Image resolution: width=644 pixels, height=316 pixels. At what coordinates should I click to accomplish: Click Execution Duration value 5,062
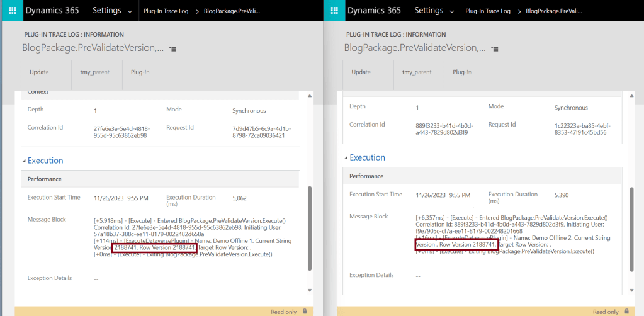coord(239,198)
